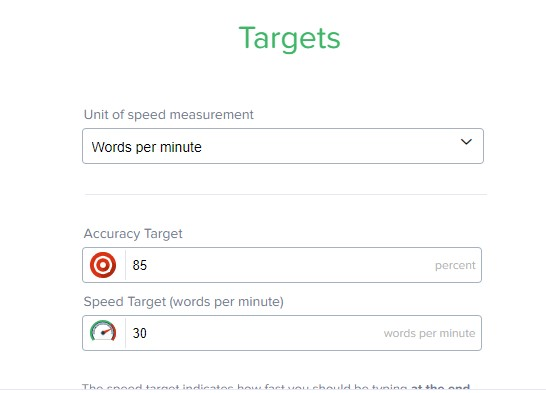Click the number 85 in accuracy input
The width and height of the screenshot is (546, 393).
(x=140, y=265)
